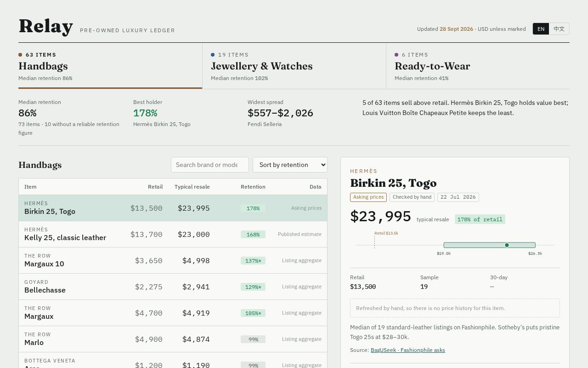Click the 178% of retail badge
Image resolution: width=588 pixels, height=368 pixels.
click(x=480, y=219)
